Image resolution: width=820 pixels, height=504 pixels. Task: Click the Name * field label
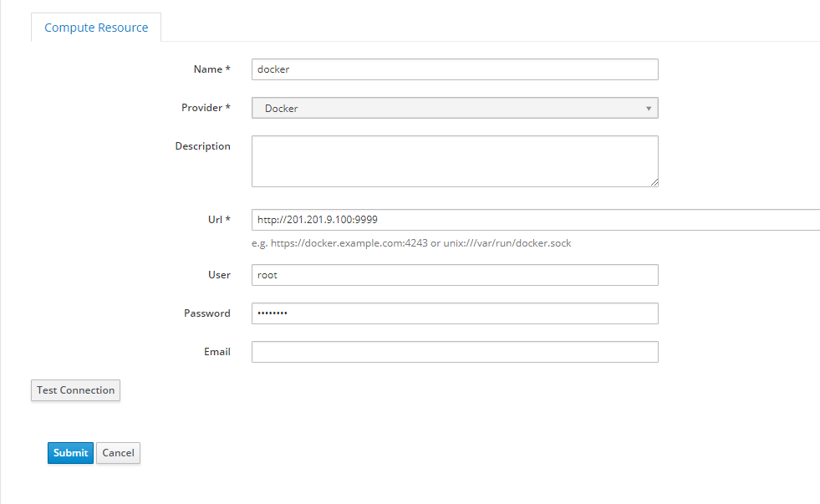[211, 69]
